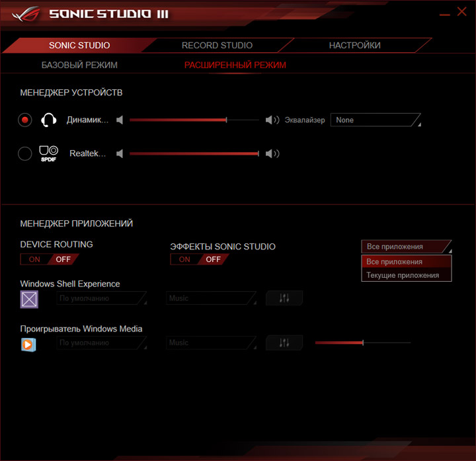Click the ЭФФЕКТЫ SONIC STUDIO label

223,247
